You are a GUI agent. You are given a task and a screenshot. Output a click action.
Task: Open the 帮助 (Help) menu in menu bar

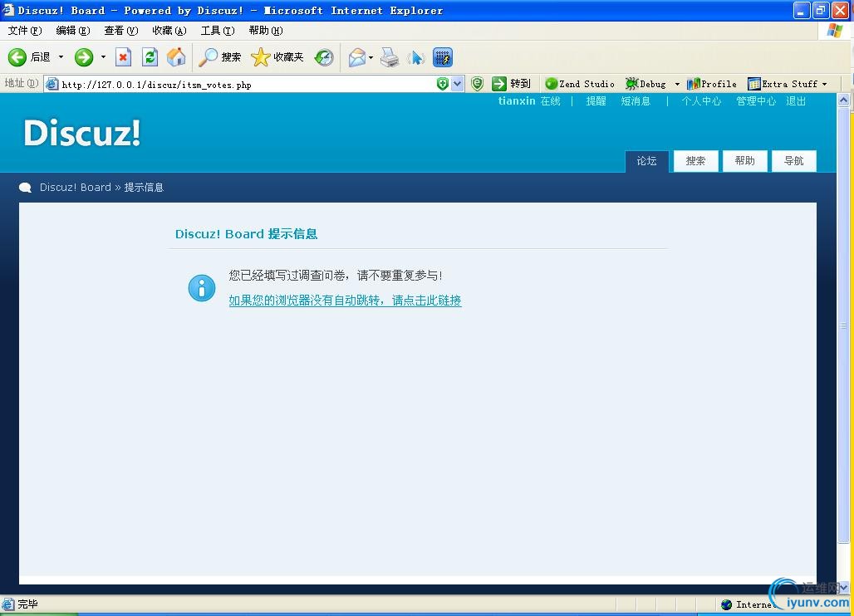coord(266,31)
